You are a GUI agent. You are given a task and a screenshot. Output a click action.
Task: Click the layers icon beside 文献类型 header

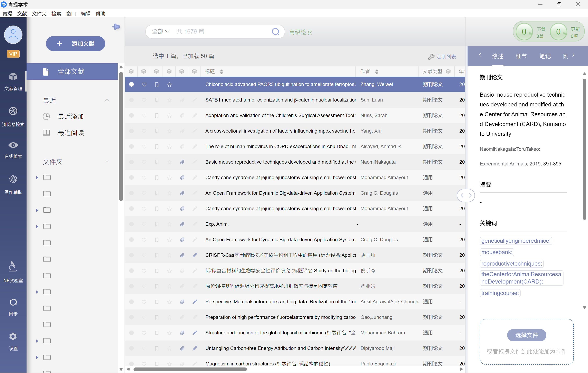[448, 71]
